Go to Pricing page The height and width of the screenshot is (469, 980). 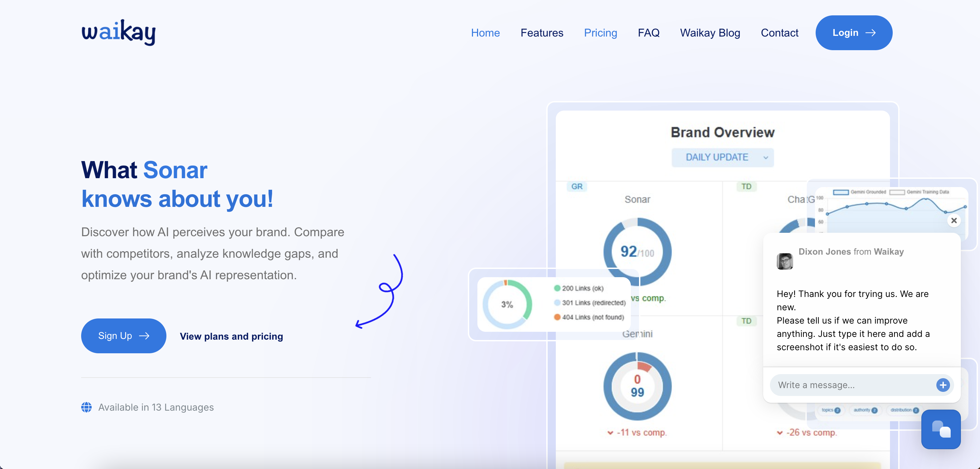(600, 33)
